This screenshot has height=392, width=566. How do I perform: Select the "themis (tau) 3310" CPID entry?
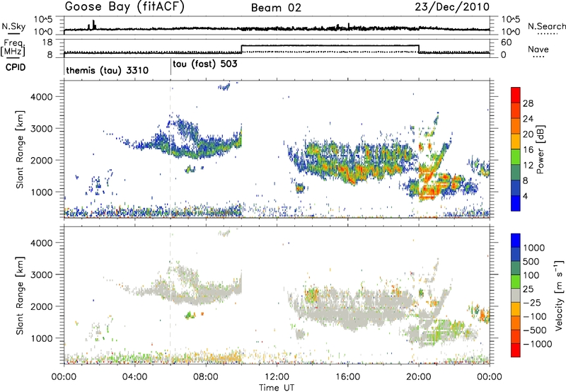[x=108, y=70]
